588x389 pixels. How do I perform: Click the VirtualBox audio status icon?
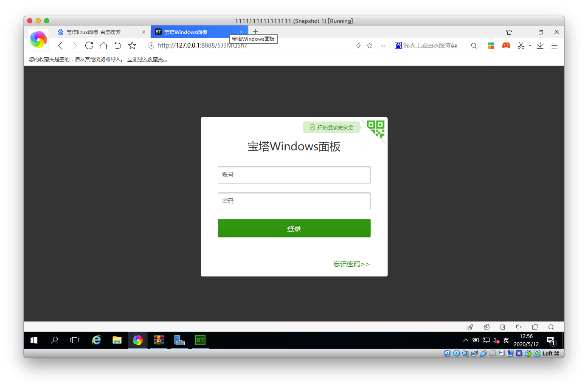click(x=465, y=353)
